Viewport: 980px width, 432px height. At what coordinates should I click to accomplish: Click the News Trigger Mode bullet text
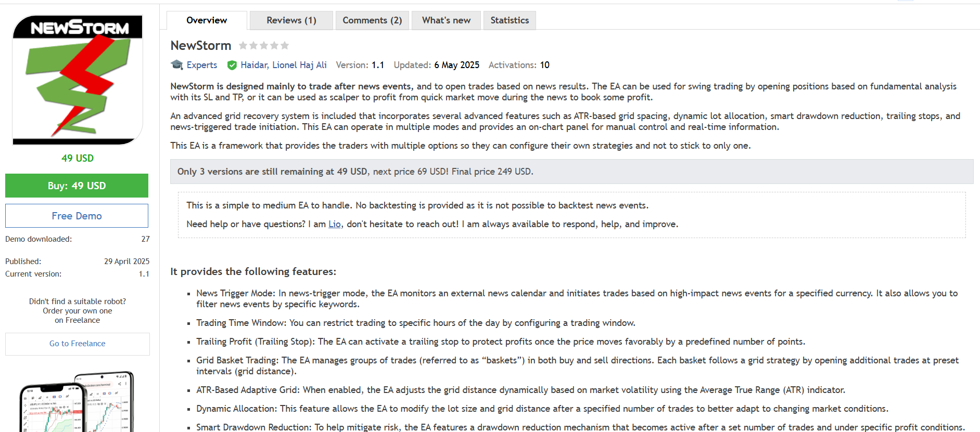(577, 299)
